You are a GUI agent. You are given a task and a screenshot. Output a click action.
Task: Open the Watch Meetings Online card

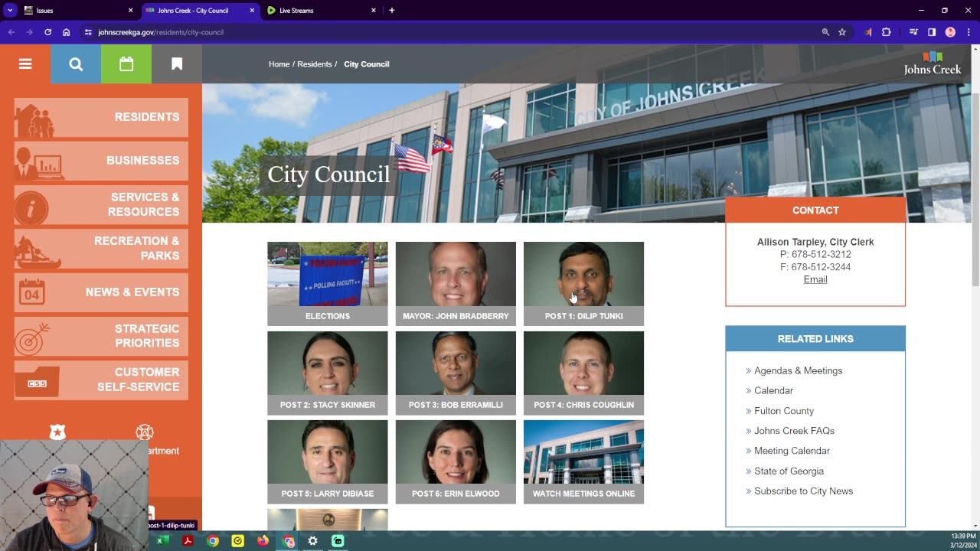pyautogui.click(x=583, y=461)
